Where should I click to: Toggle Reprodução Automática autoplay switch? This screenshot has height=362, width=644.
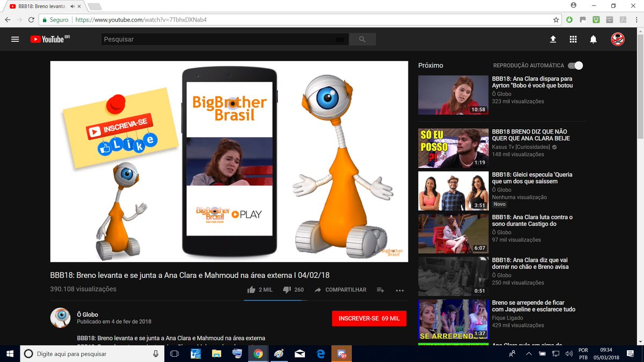575,65
